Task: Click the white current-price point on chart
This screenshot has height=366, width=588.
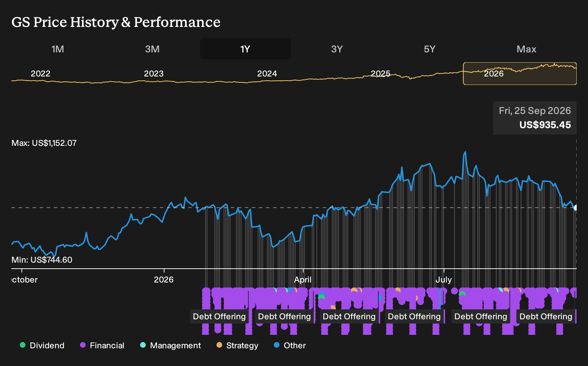Action: coord(576,208)
